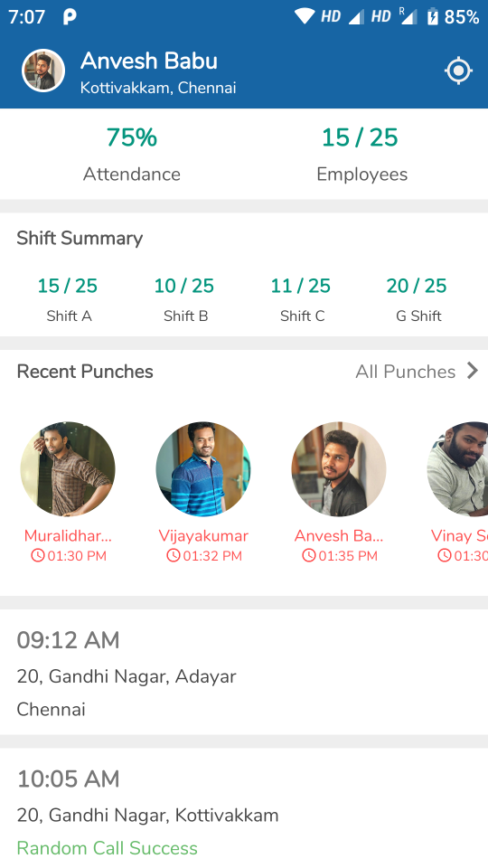The height and width of the screenshot is (868, 488).
Task: Tap the clock icon beside 01:30 PM
Action: pos(38,555)
